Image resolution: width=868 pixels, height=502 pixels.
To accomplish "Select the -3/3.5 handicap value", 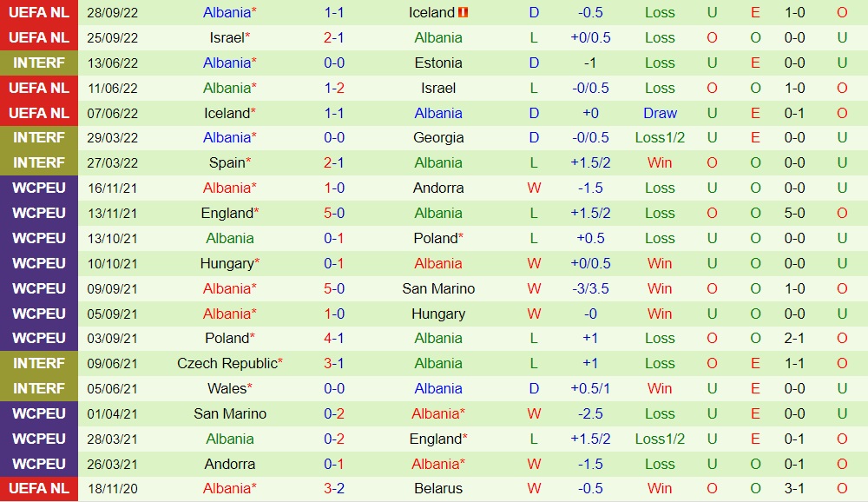I will pos(591,288).
